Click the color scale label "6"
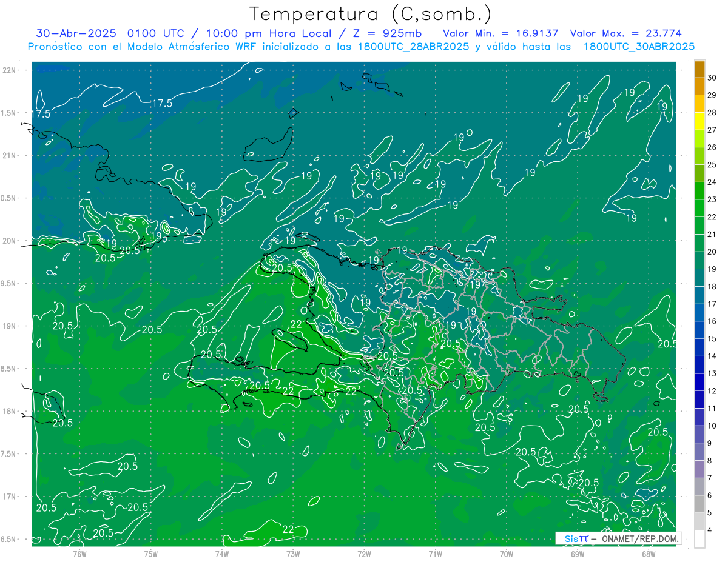Viewport: 728px width, 562px height. tap(710, 495)
